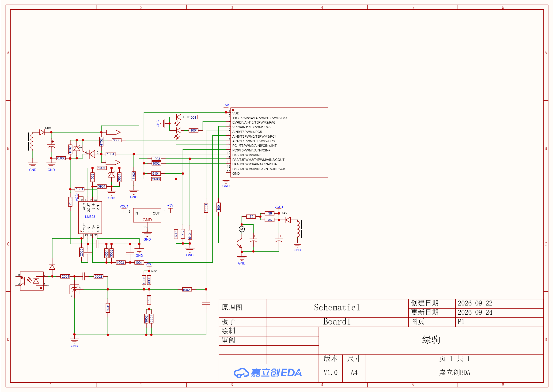Select the RT3 thermistor
Image resolution: width=554 pixels, height=392 pixels.
click(176, 234)
